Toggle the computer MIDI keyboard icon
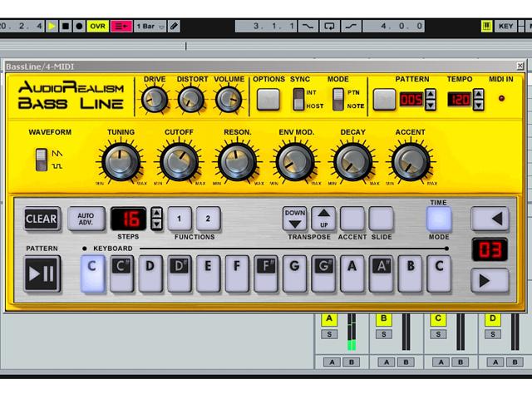 [486, 26]
